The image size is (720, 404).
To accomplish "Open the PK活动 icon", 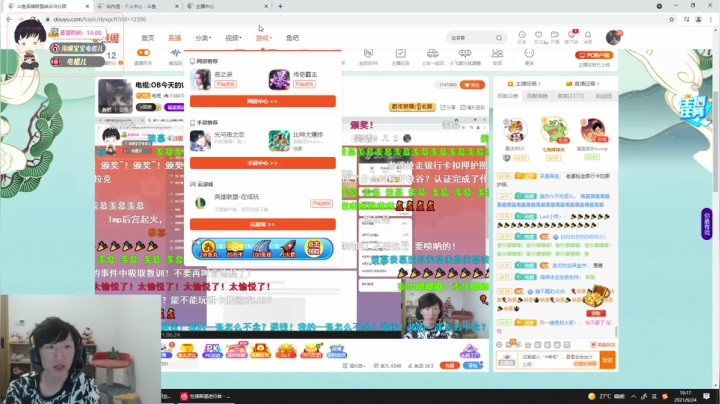I will (212, 351).
